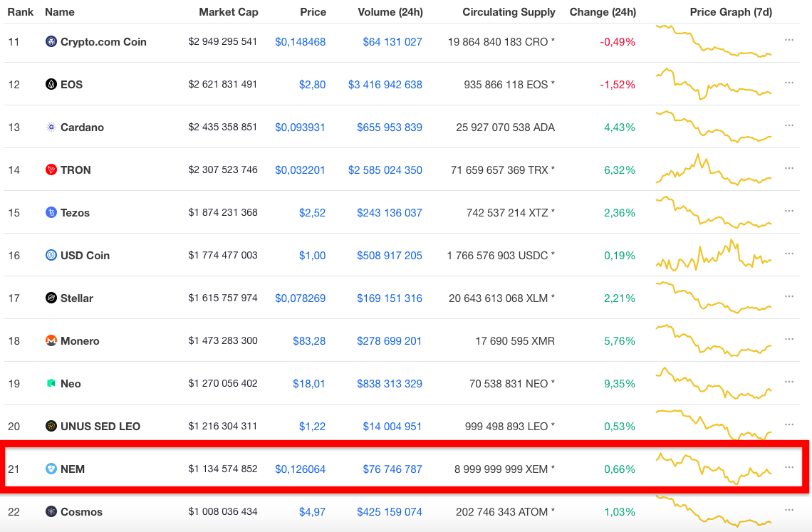Open the three-dot menu for Cardano
This screenshot has width=812, height=532.
(x=788, y=125)
